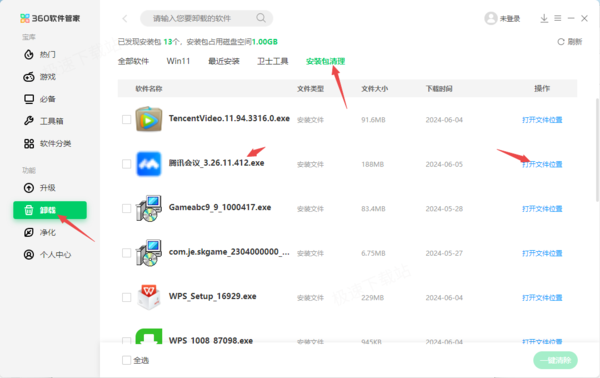Click the 升级 upgrade arrow icon
600x378 pixels.
[x=29, y=188]
